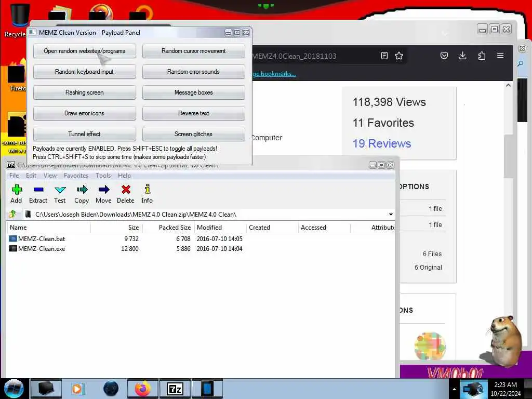Toggle Random error sounds payload
This screenshot has width=532, height=399.
tap(193, 72)
